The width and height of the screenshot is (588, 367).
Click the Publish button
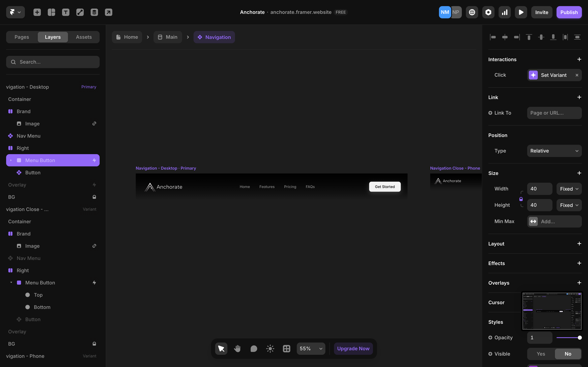click(569, 12)
